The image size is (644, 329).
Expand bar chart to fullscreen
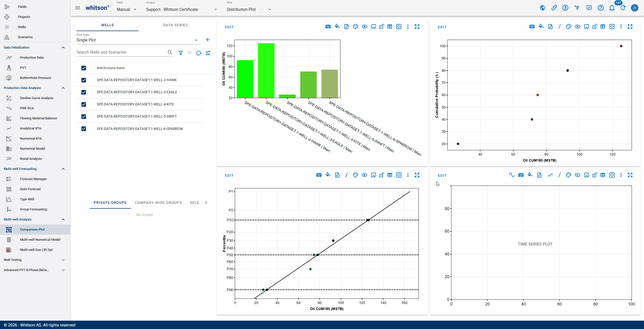pyautogui.click(x=417, y=27)
